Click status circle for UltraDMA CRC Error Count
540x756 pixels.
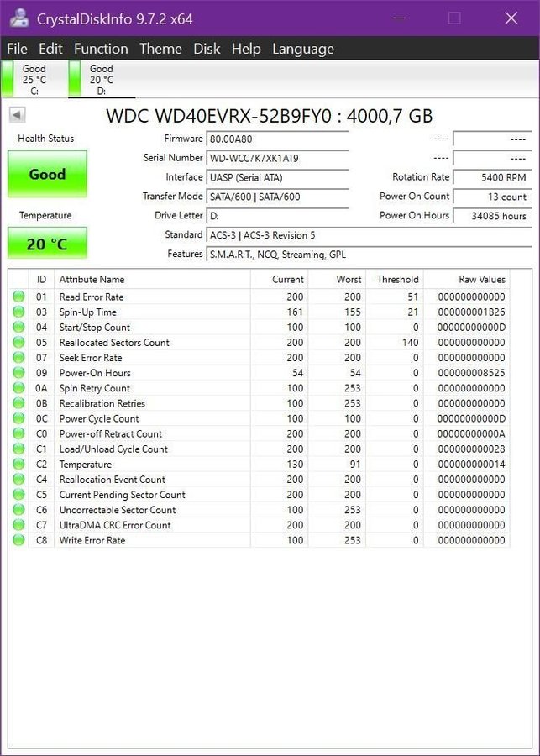click(x=18, y=525)
